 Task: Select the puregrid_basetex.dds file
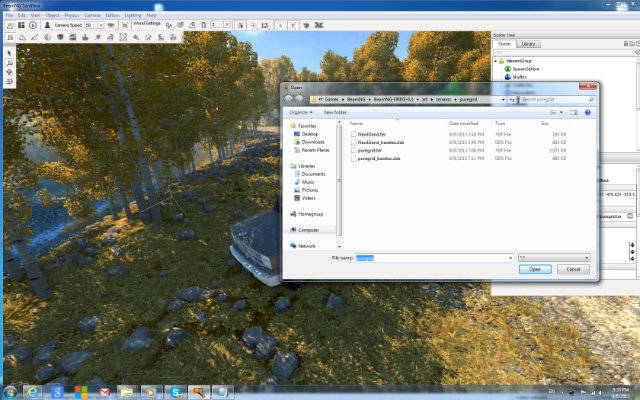coord(376,158)
